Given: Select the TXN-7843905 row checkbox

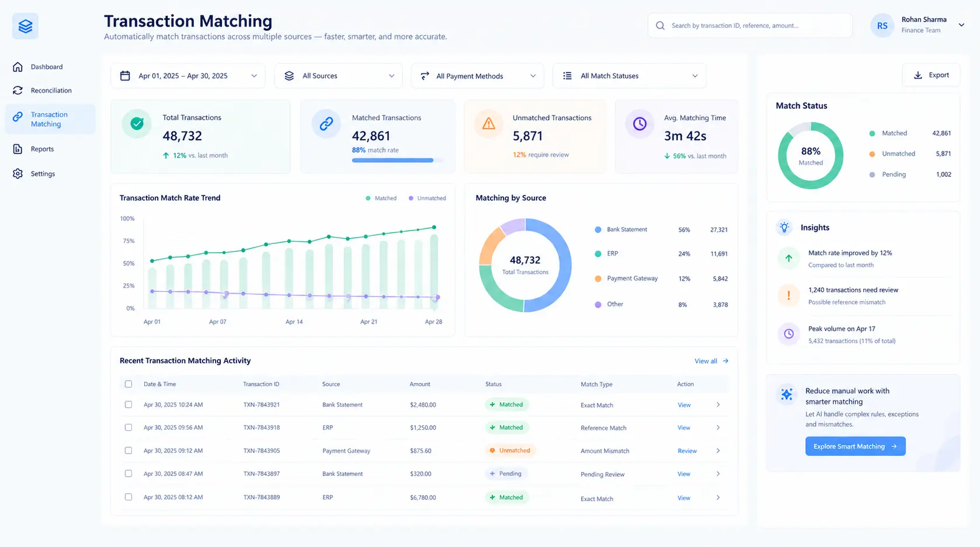Looking at the screenshot, I should pos(128,451).
